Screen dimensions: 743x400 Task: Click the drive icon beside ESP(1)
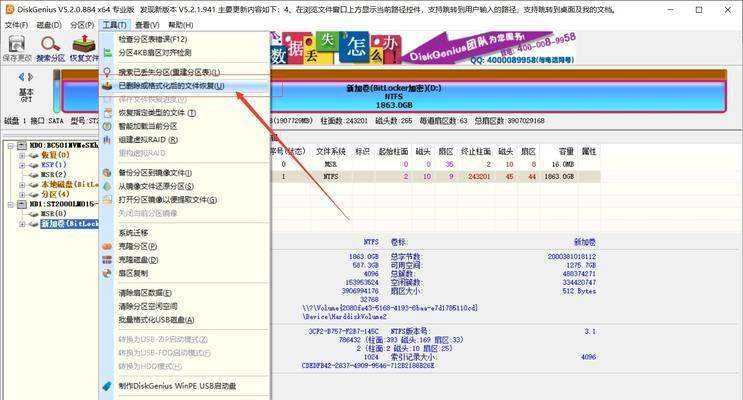click(x=33, y=165)
